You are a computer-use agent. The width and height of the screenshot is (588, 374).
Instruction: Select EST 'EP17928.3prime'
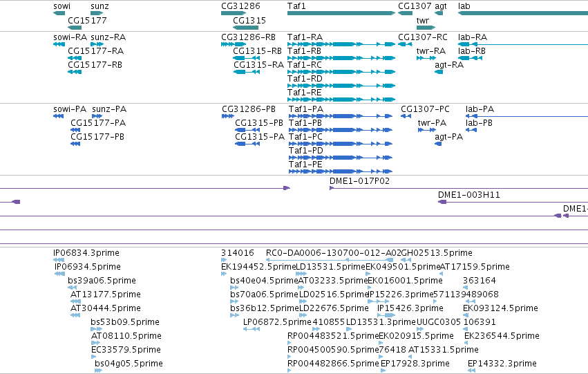[415, 364]
